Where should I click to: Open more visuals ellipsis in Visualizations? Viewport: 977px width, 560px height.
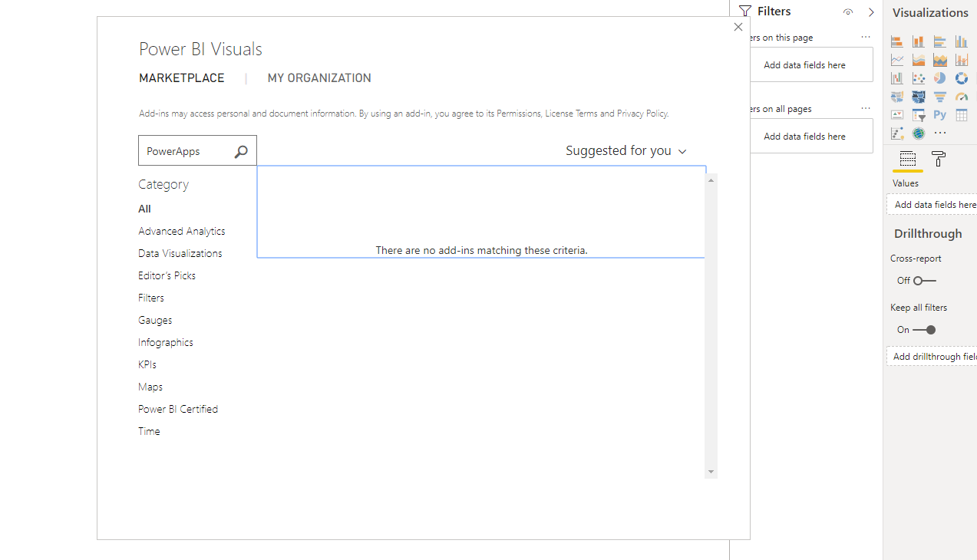click(x=940, y=133)
